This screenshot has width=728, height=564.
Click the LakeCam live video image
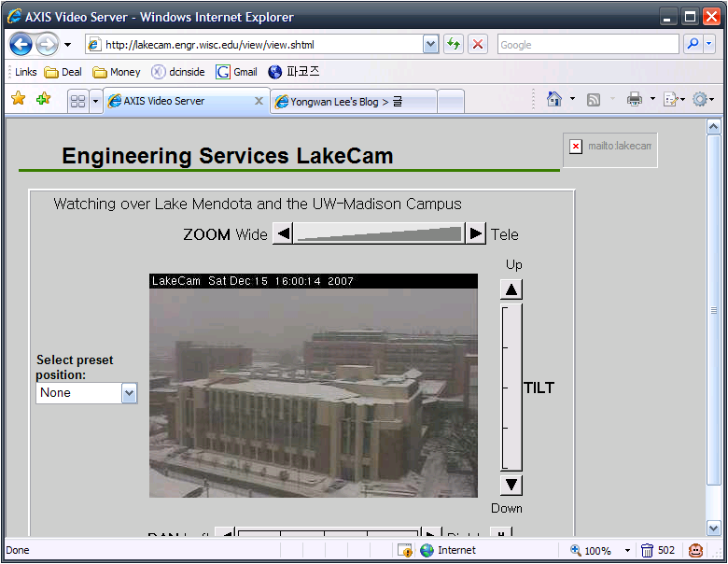click(x=314, y=386)
